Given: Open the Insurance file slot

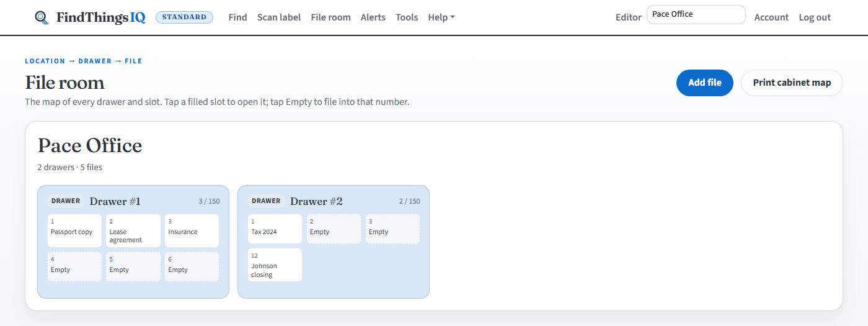Looking at the screenshot, I should tap(192, 230).
